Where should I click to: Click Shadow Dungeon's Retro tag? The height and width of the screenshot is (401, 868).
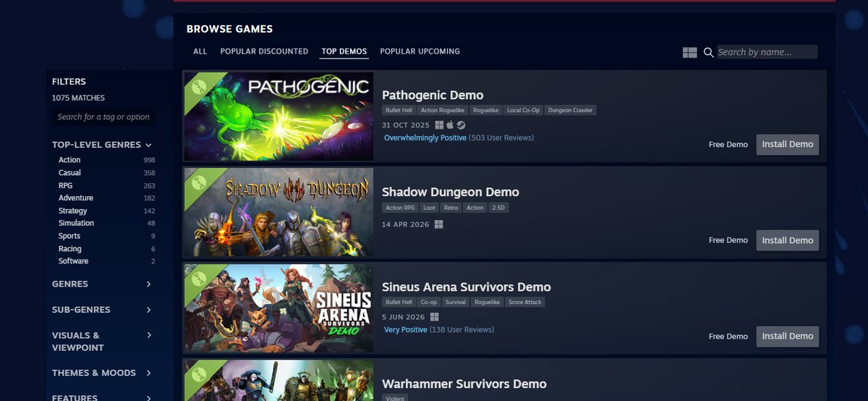click(x=451, y=208)
